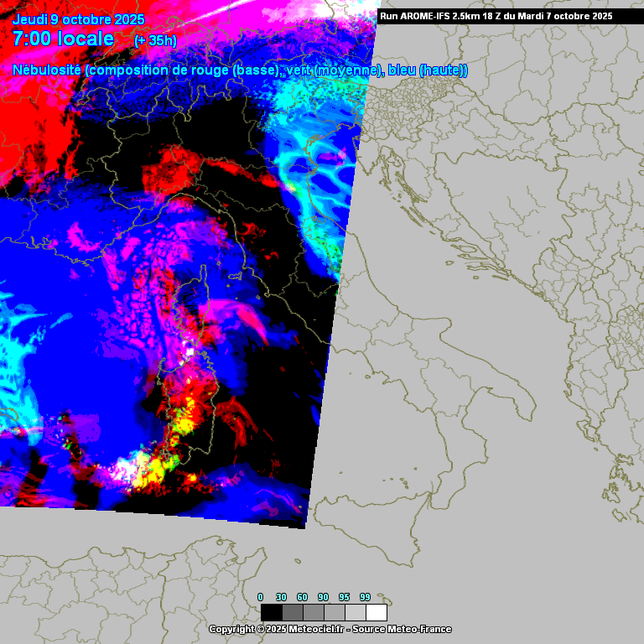Click the legend label '99' above scale
Screen dimensions: 644x644
(x=365, y=597)
